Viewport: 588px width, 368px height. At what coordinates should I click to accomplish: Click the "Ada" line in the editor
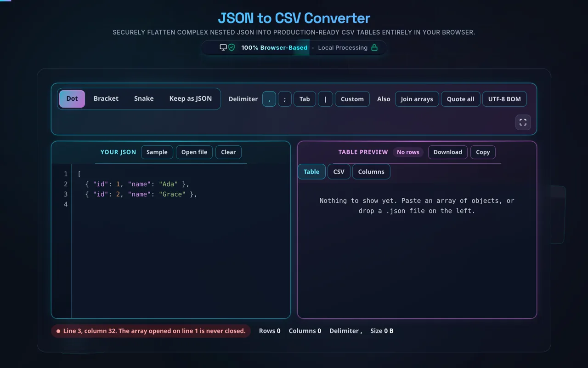click(137, 184)
